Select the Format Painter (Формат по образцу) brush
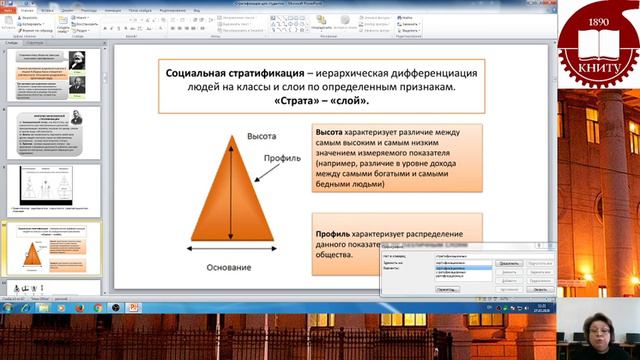640x360 pixels. tap(19, 30)
